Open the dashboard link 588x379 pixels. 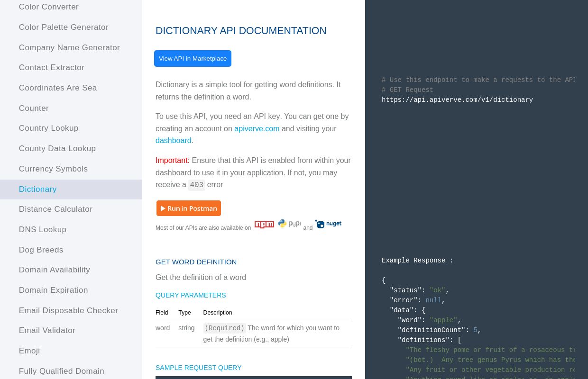coord(174,141)
